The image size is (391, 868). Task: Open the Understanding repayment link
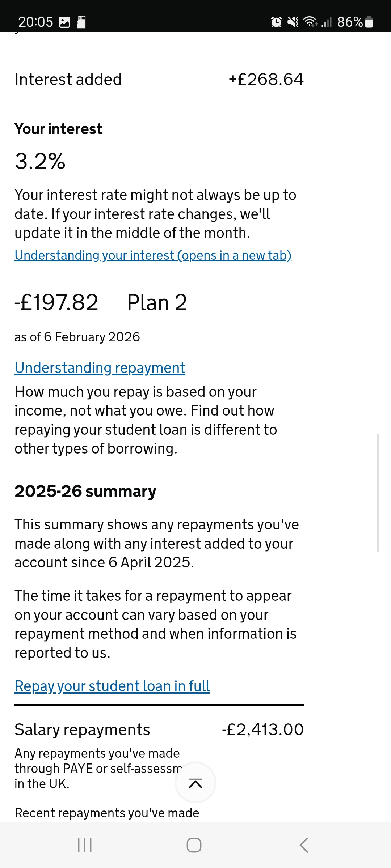(100, 368)
